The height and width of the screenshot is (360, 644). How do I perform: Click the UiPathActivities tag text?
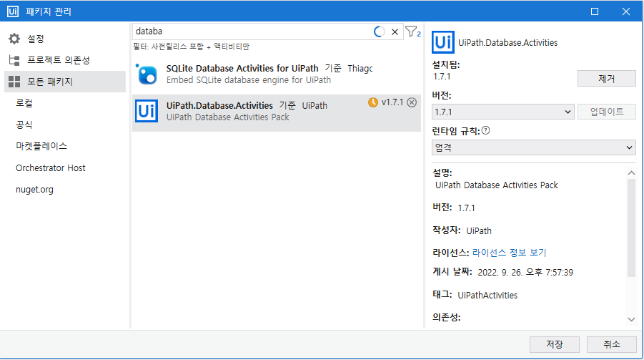click(487, 296)
